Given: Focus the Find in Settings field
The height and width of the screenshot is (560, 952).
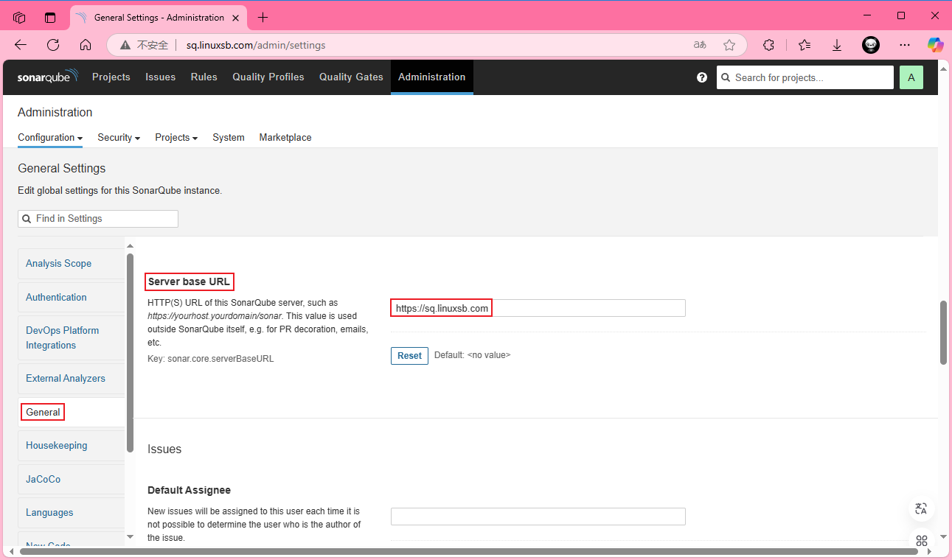Looking at the screenshot, I should click(x=98, y=219).
